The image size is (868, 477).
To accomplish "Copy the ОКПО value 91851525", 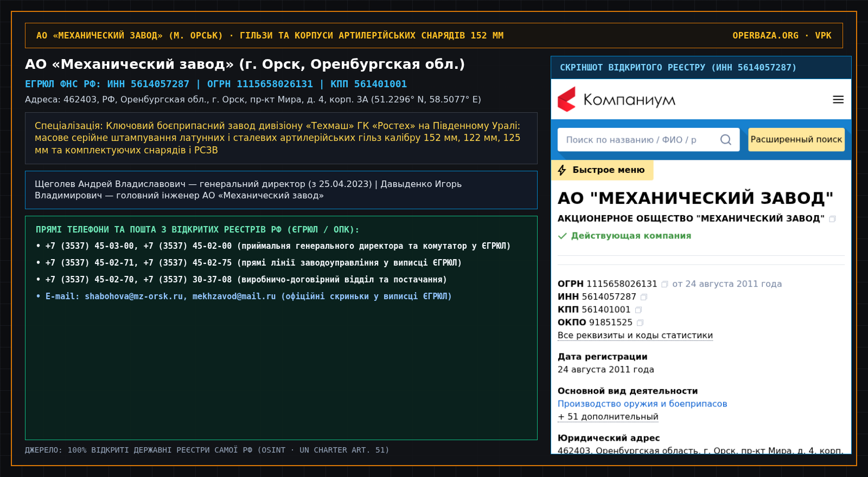I will click(x=640, y=323).
